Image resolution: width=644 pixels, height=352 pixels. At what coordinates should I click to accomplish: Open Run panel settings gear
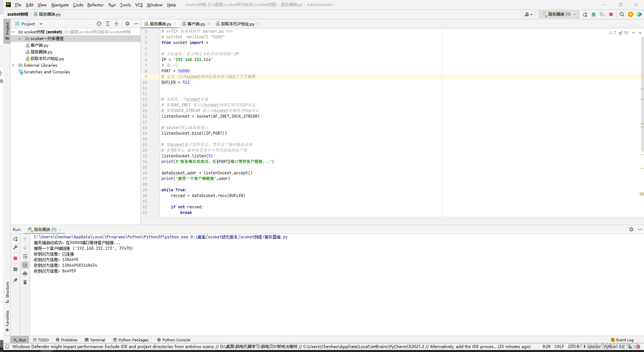[631, 229]
